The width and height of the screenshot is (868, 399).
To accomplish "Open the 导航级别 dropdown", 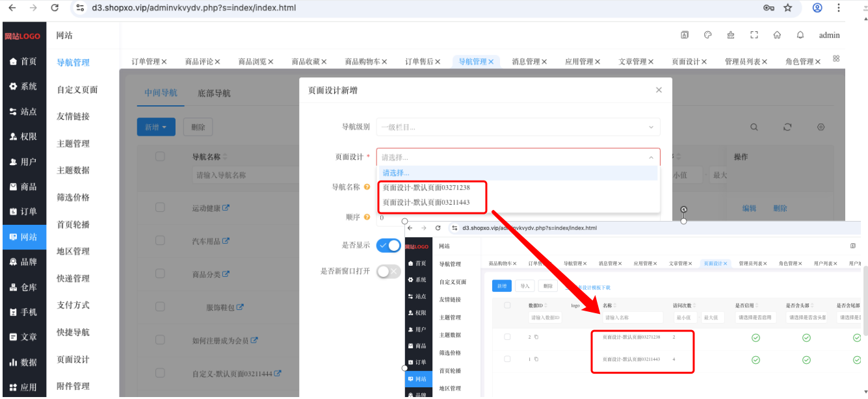I will click(518, 127).
